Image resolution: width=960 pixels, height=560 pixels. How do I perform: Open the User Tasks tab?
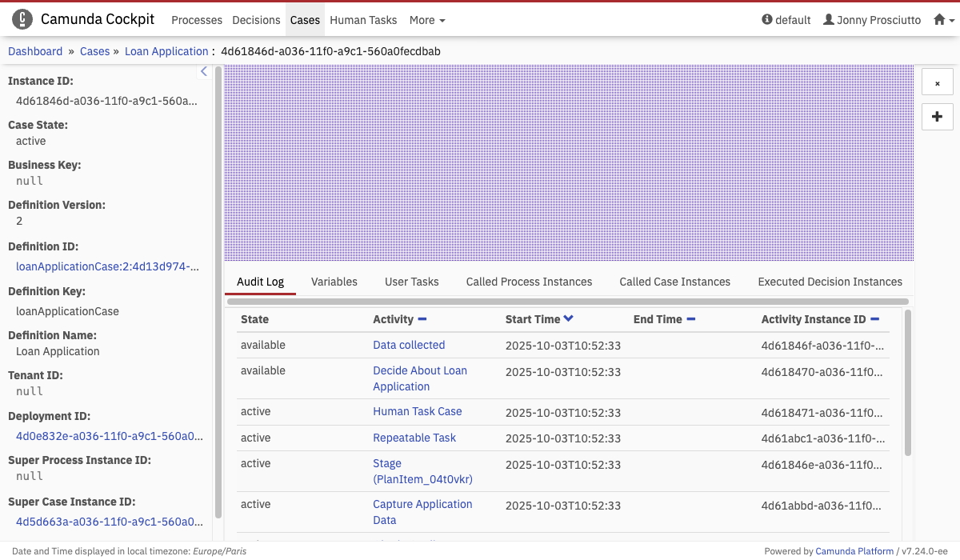[411, 282]
